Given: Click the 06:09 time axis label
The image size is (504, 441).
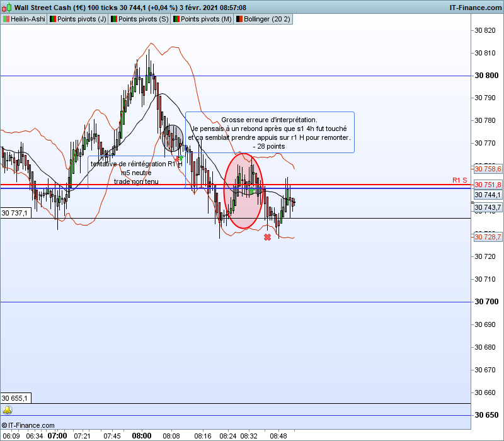Looking at the screenshot, I should [x=11, y=436].
